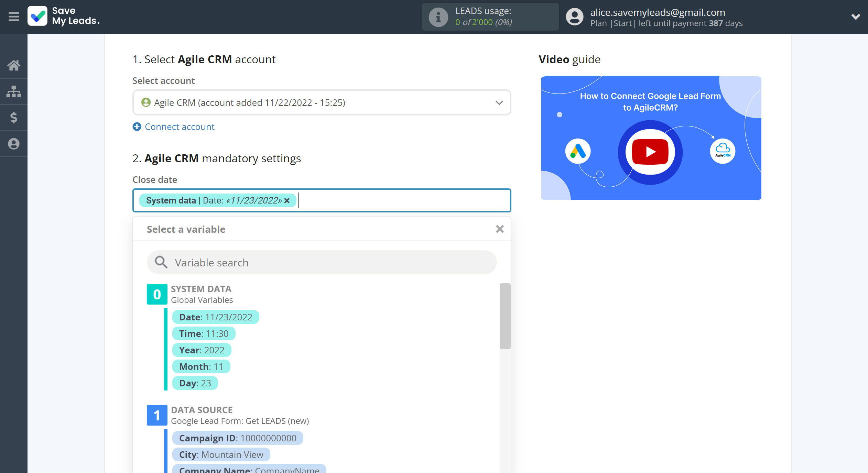Open the Agile CRM account dropdown
This screenshot has height=473, width=868.
[322, 102]
